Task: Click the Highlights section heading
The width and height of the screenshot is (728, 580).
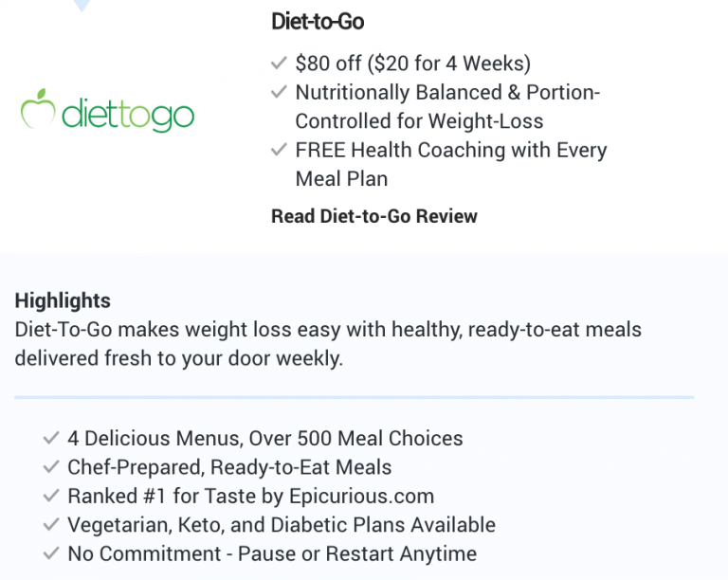Action: [63, 300]
